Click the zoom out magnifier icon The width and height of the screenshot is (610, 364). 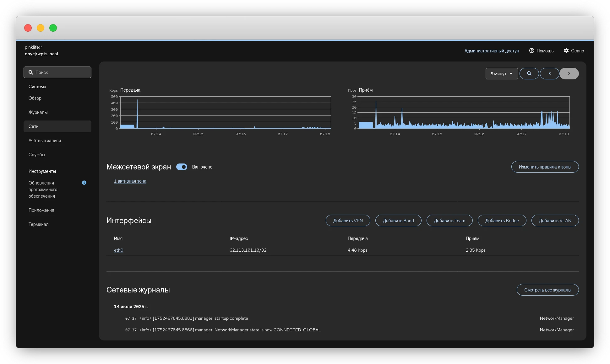(529, 73)
